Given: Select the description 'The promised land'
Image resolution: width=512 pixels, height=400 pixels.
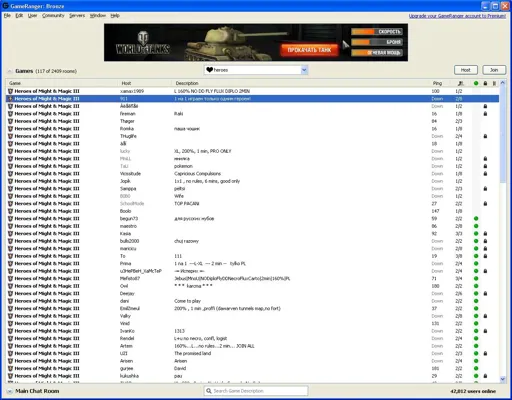Looking at the screenshot, I should point(193,353).
